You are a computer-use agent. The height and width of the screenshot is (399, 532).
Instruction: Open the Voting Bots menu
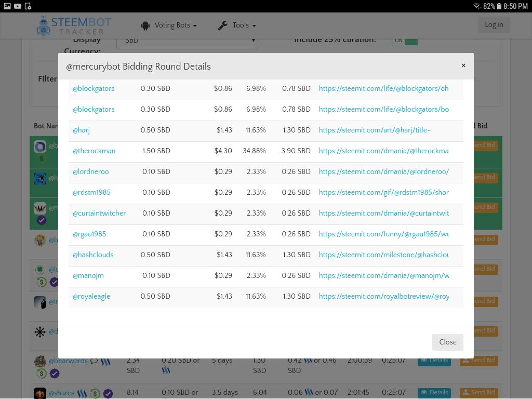click(x=169, y=25)
